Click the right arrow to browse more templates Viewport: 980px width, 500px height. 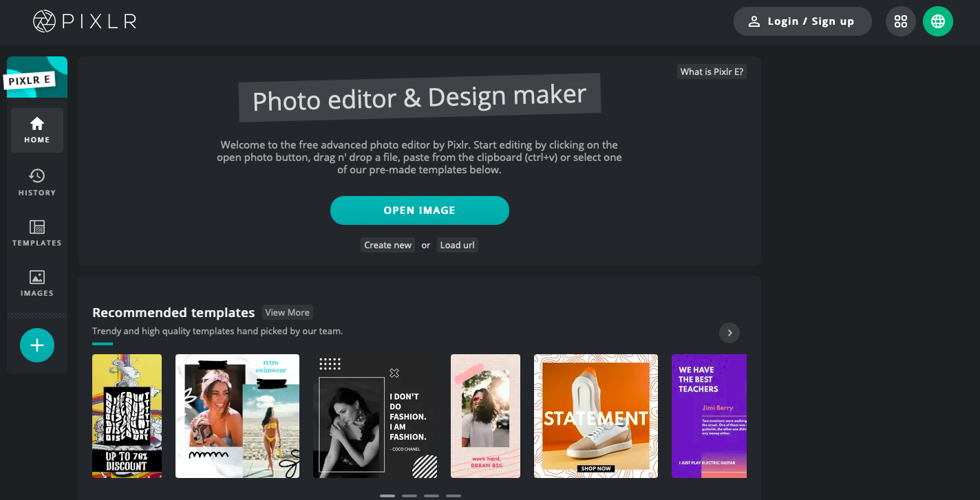[729, 333]
